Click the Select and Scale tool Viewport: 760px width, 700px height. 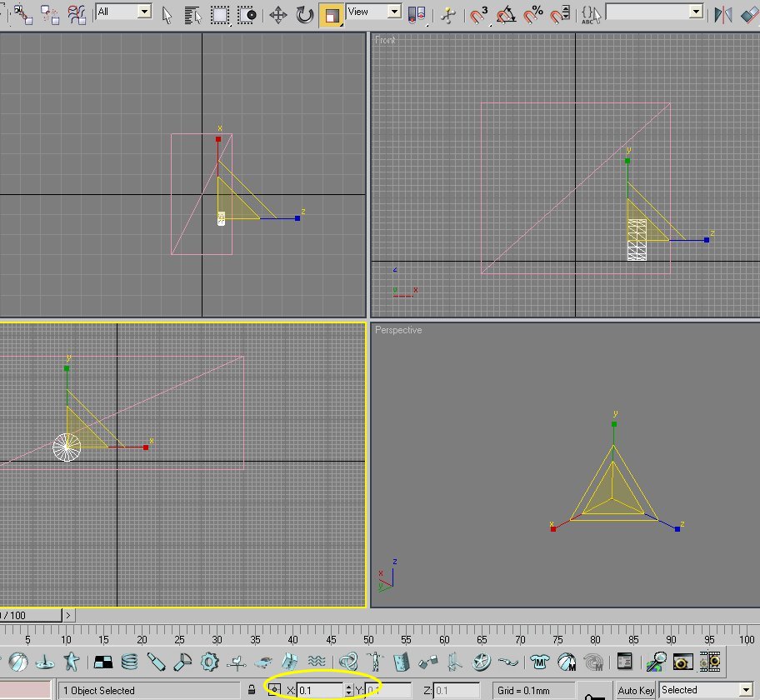coord(332,14)
